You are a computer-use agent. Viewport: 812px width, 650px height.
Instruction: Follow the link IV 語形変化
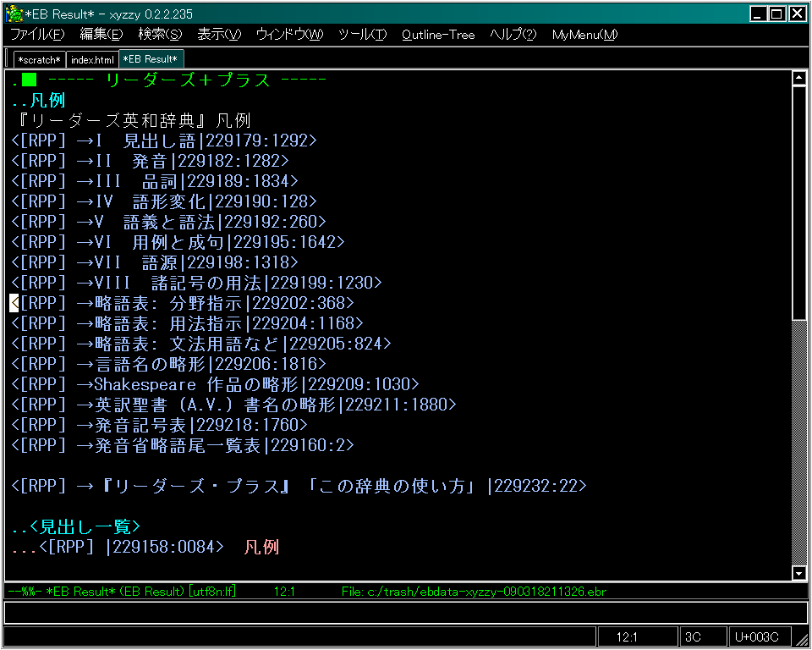pyautogui.click(x=163, y=201)
